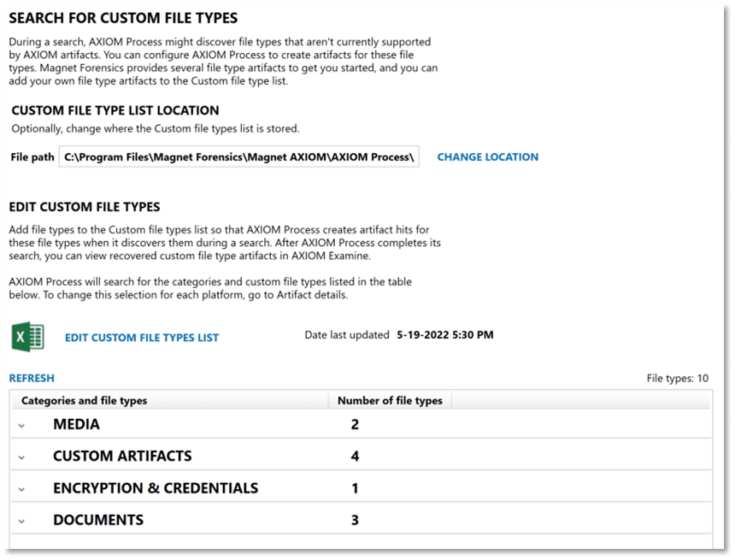Refresh the custom file types table

pos(31,377)
